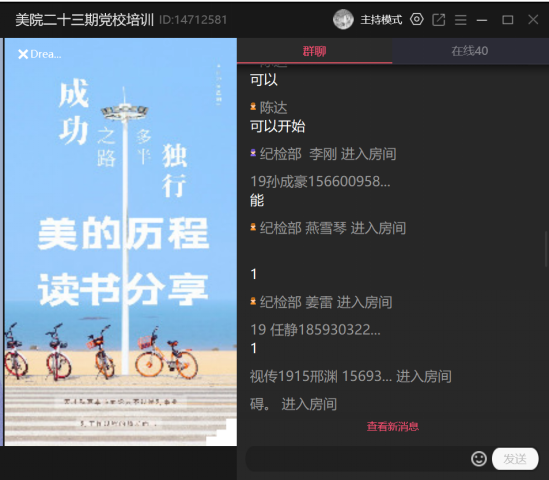Open the hexagon settings icon in title bar

pyautogui.click(x=417, y=20)
